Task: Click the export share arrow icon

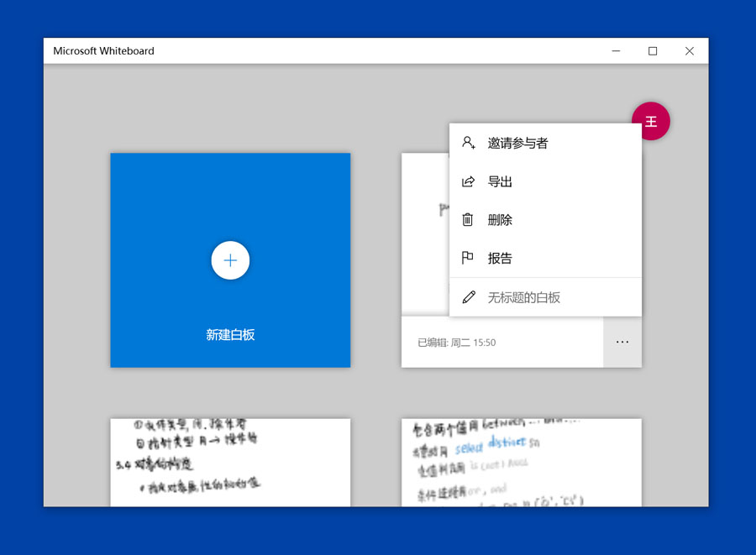Action: [x=468, y=181]
